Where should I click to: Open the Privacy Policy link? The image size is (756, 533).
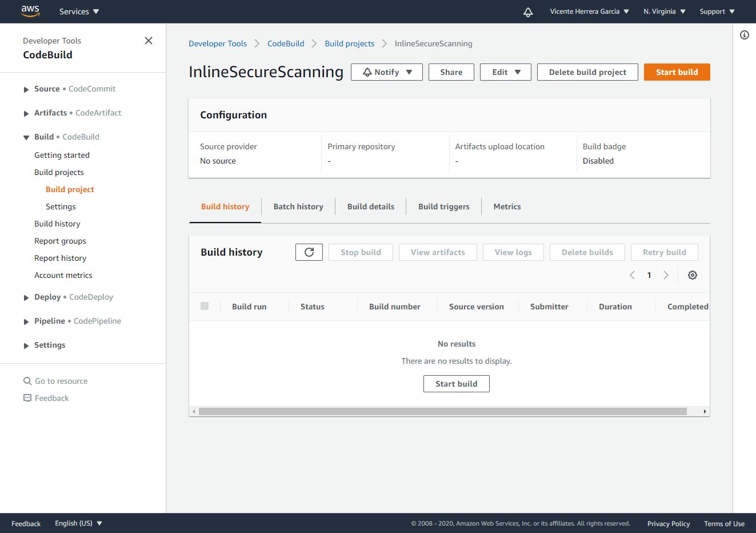(669, 523)
